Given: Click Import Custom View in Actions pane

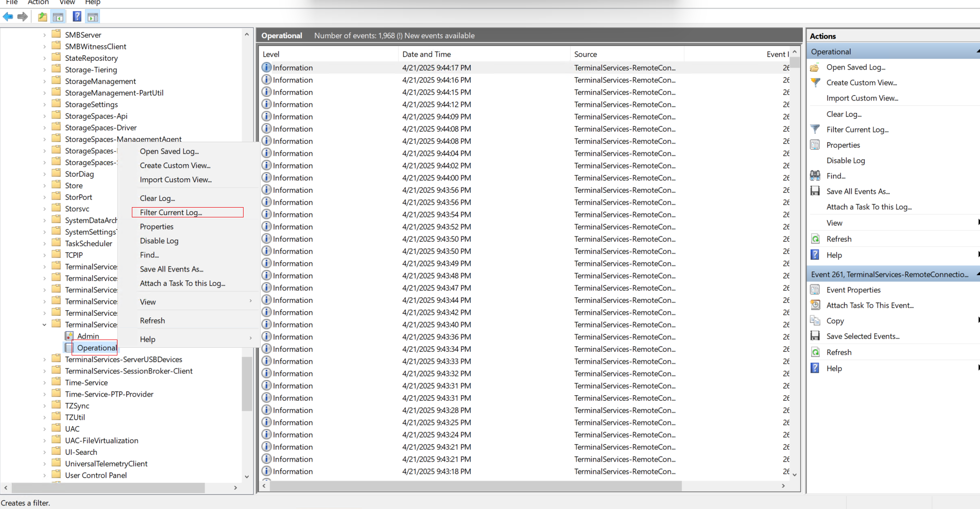Looking at the screenshot, I should [x=862, y=98].
